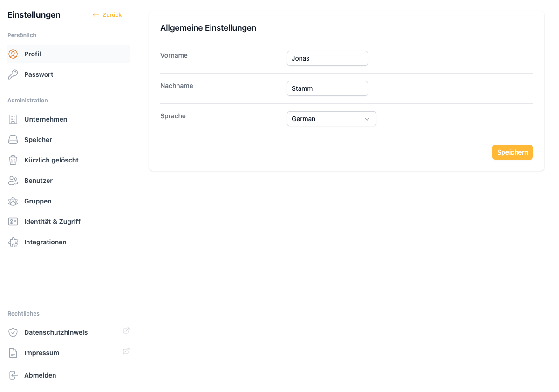Log out via the Abmelden entry
This screenshot has width=559, height=392.
tap(40, 375)
